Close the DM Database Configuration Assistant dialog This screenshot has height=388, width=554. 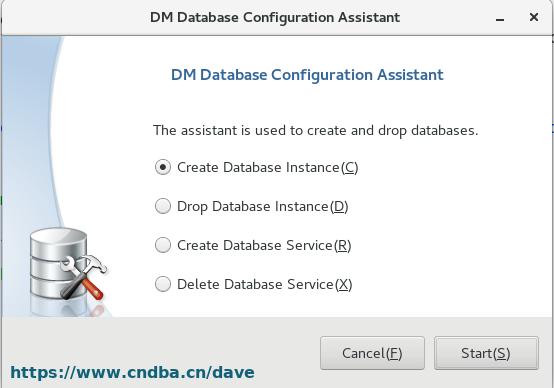coord(534,17)
